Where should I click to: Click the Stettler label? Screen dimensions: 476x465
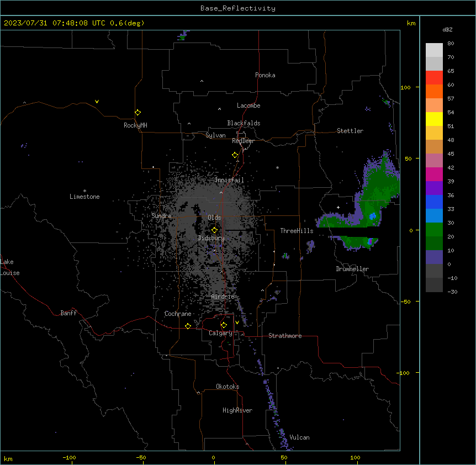pyautogui.click(x=350, y=131)
